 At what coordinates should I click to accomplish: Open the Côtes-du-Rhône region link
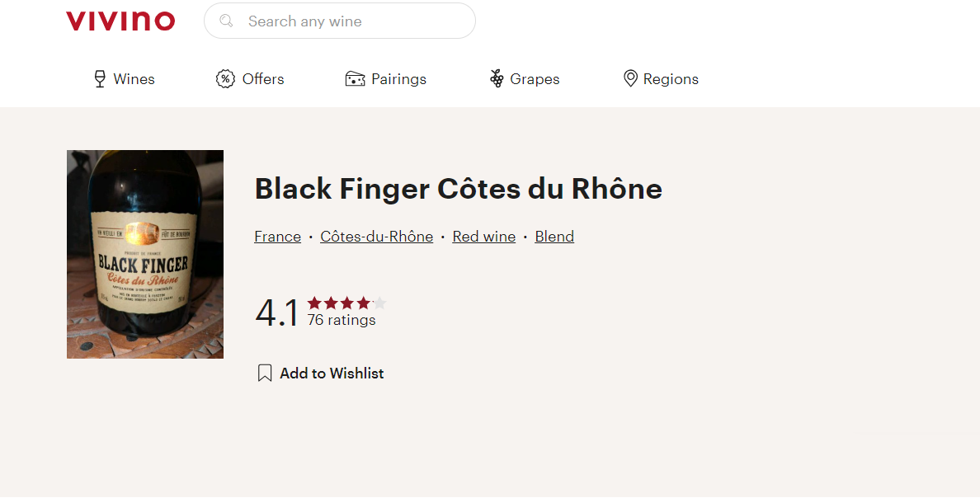(x=376, y=237)
